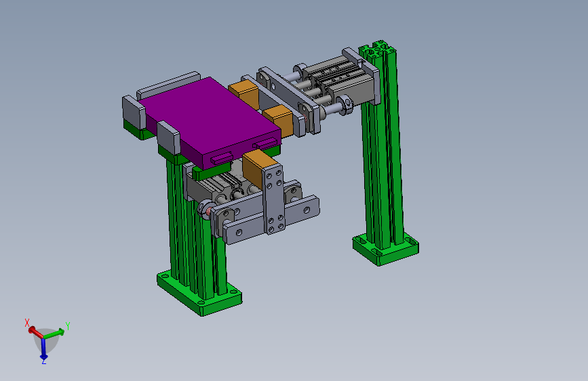Select the grey clamp block at the plate's left corner
This screenshot has height=381, width=588.
134,112
